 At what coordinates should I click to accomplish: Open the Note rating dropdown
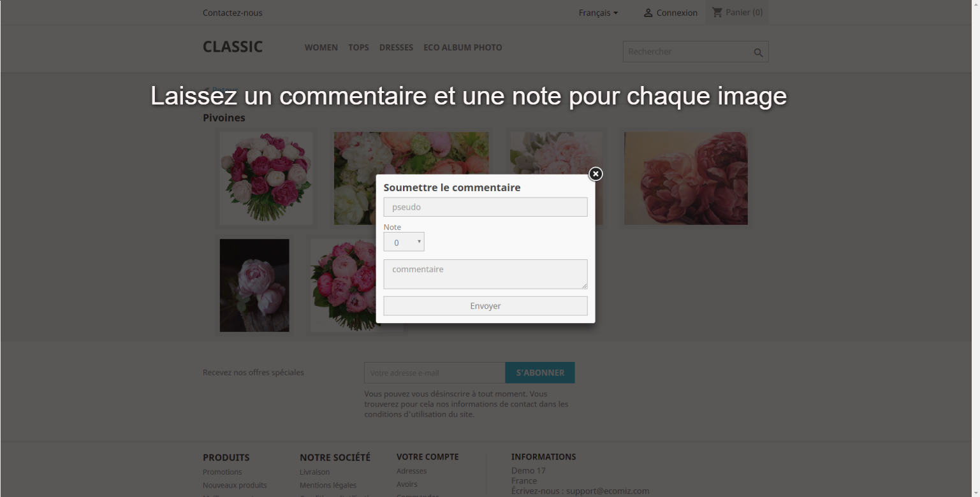click(404, 242)
